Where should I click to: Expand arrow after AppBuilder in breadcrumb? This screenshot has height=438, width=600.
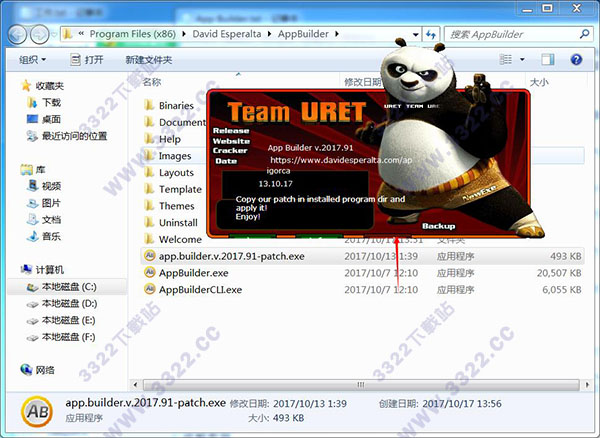[337, 34]
